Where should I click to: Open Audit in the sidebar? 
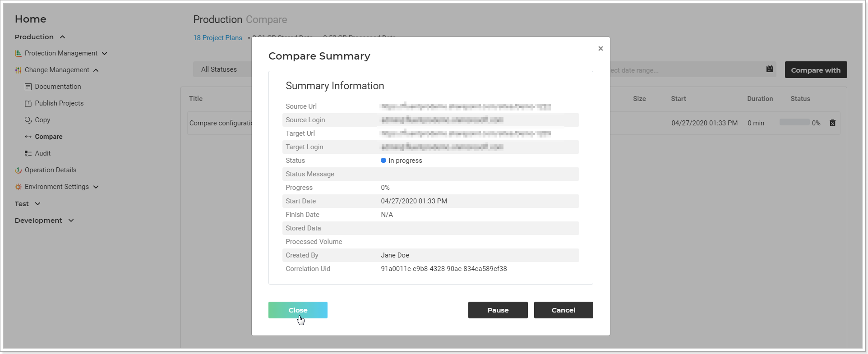click(x=43, y=153)
